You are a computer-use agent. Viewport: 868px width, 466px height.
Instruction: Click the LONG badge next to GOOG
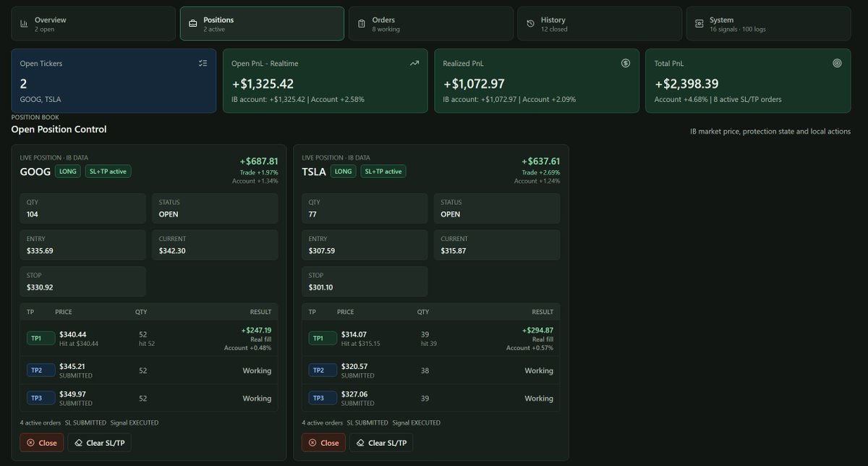[x=69, y=171]
